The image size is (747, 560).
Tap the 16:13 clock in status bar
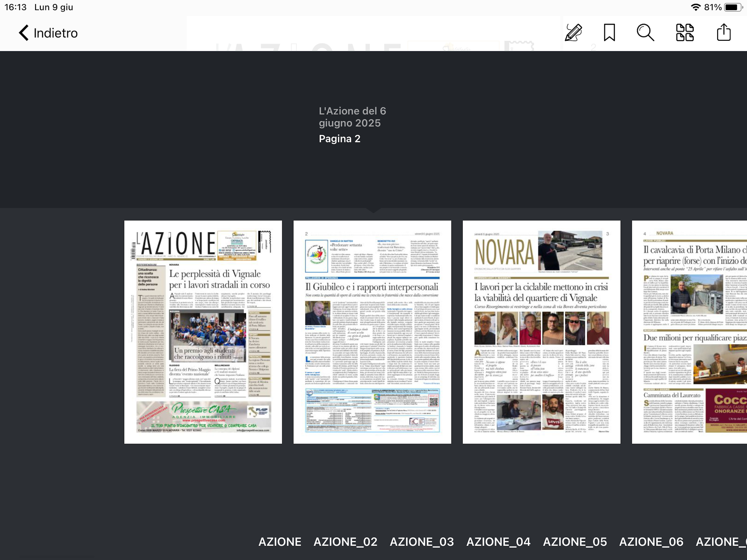coord(16,7)
